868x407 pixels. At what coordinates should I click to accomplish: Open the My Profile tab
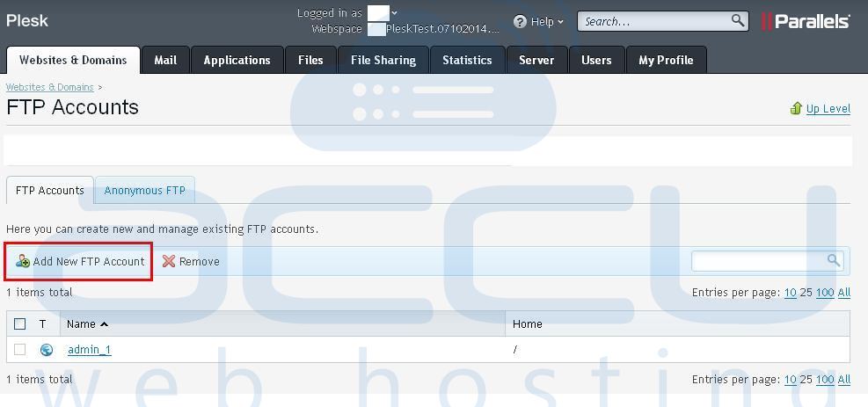[x=666, y=61]
